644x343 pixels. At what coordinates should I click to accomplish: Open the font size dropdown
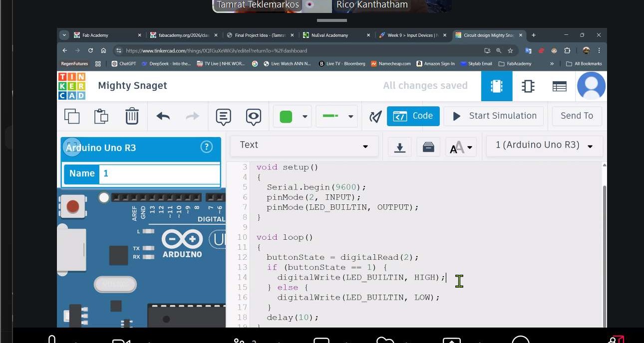click(x=462, y=147)
